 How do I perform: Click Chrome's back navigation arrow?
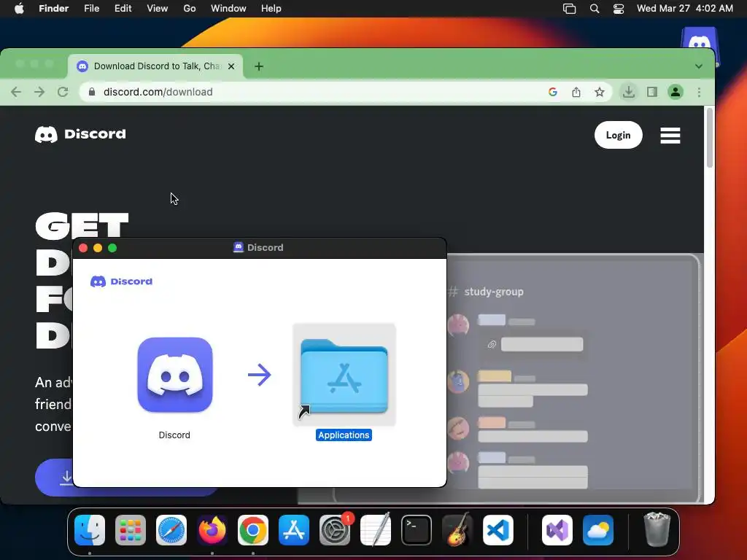coord(16,92)
